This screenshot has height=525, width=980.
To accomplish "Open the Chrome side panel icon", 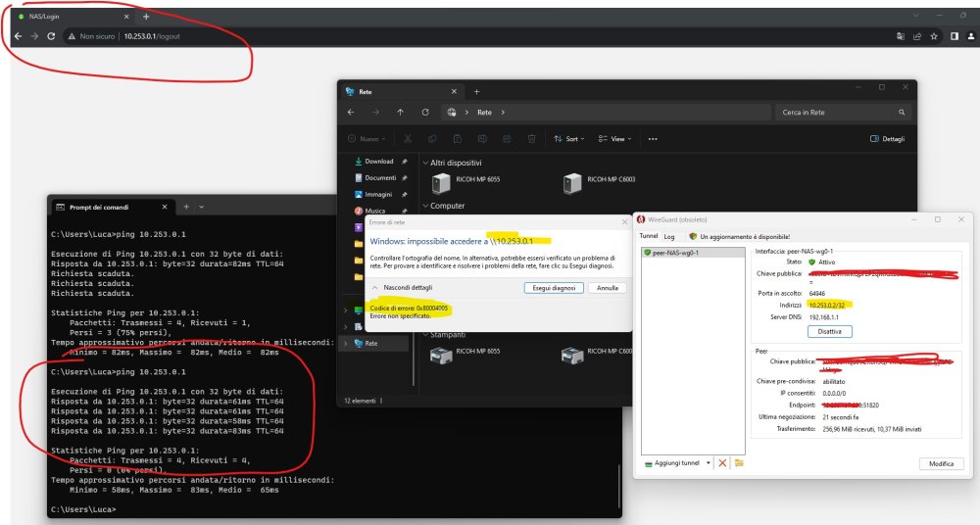I will (x=955, y=36).
